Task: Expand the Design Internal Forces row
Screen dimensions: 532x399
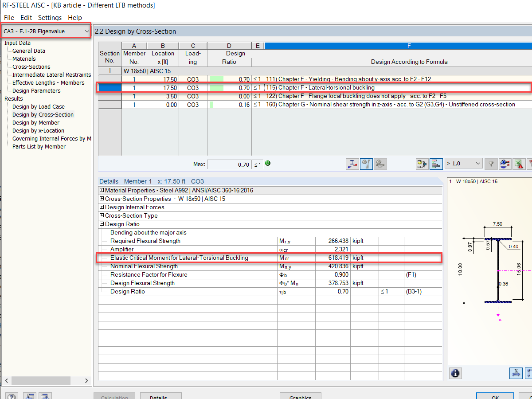Action: point(102,207)
